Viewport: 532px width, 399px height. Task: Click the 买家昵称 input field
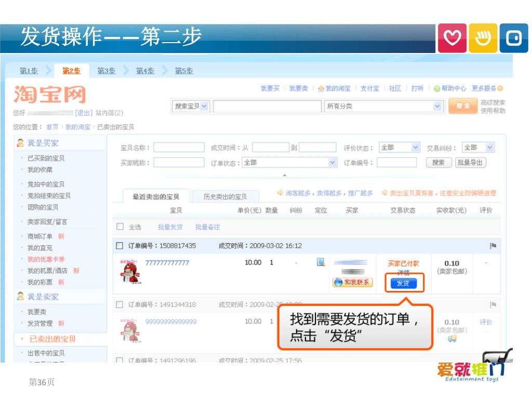[179, 163]
